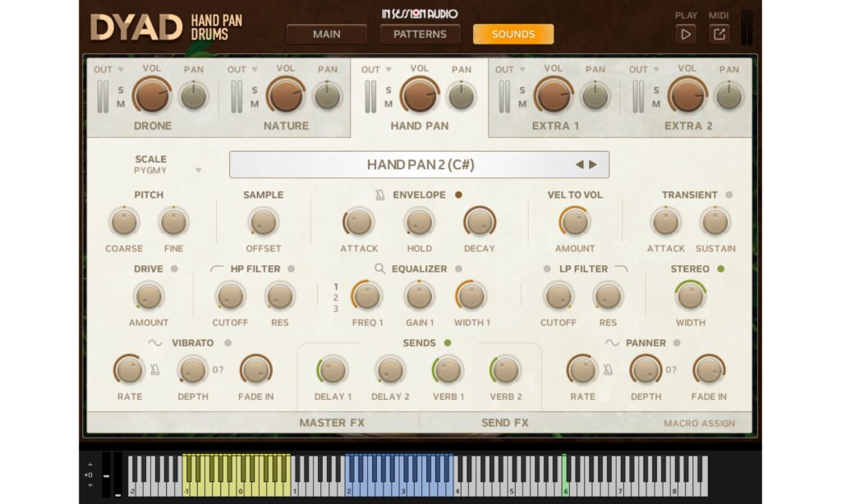
Task: Click the HP filter slope icon
Action: coord(217,268)
